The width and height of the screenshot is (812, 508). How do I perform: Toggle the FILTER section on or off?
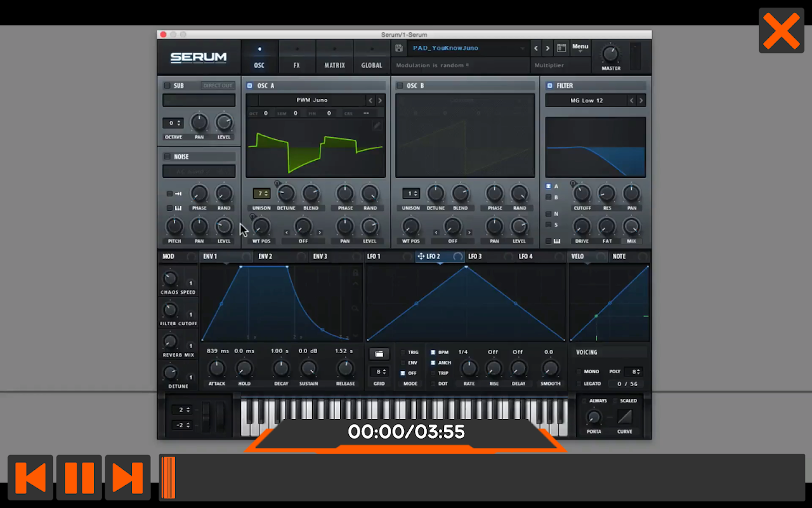550,86
